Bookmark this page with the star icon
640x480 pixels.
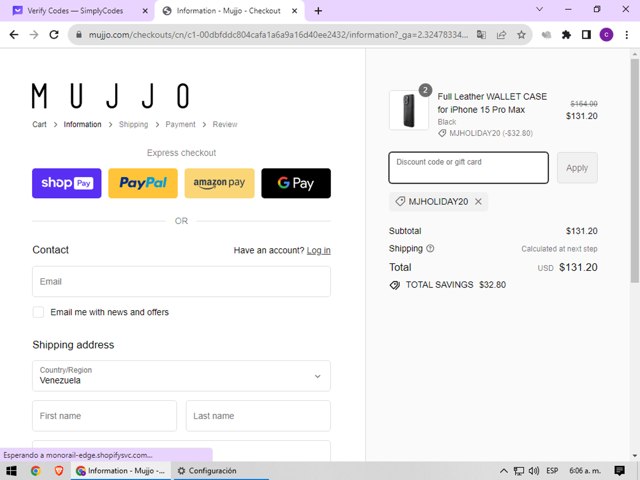tap(521, 35)
